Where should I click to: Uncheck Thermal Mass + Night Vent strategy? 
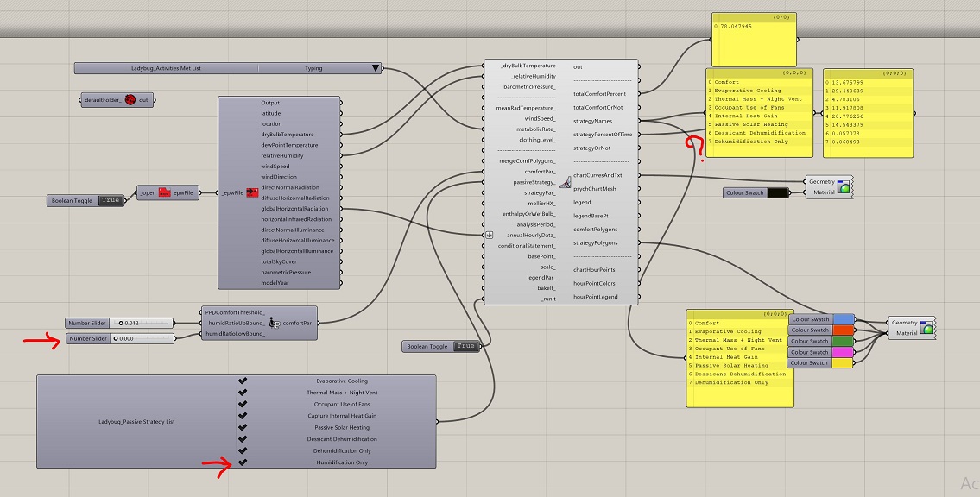(x=243, y=393)
